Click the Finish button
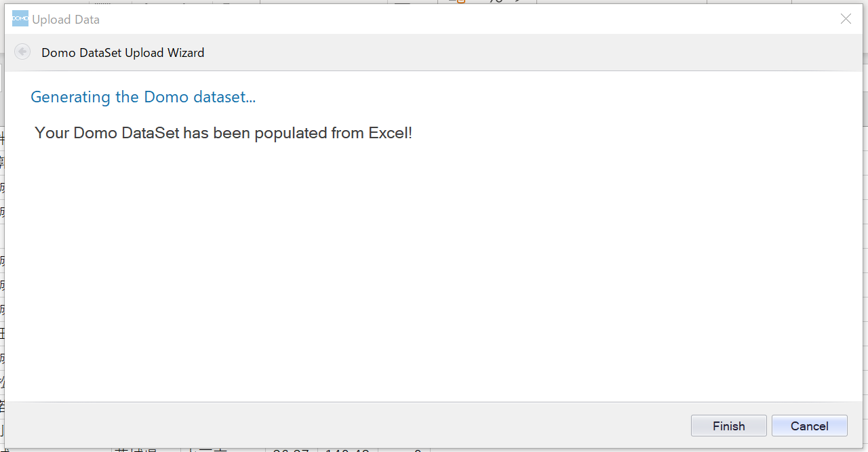The height and width of the screenshot is (452, 868). click(728, 426)
